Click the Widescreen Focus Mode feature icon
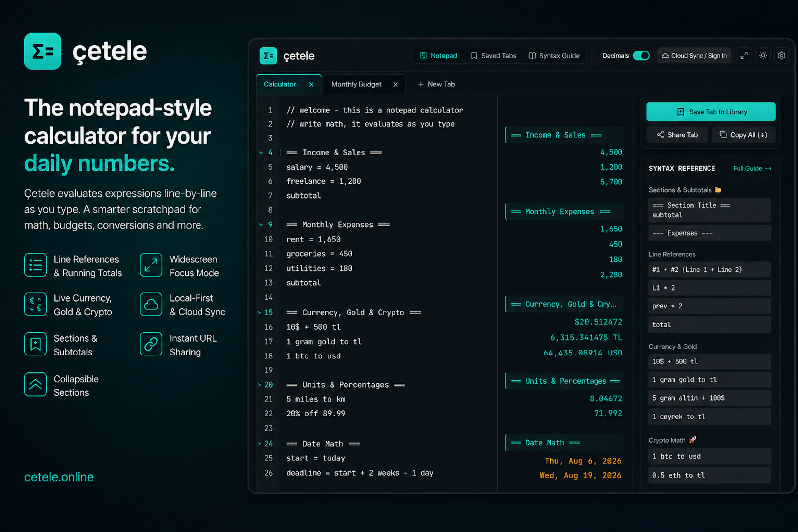The width and height of the screenshot is (798, 532). [151, 265]
